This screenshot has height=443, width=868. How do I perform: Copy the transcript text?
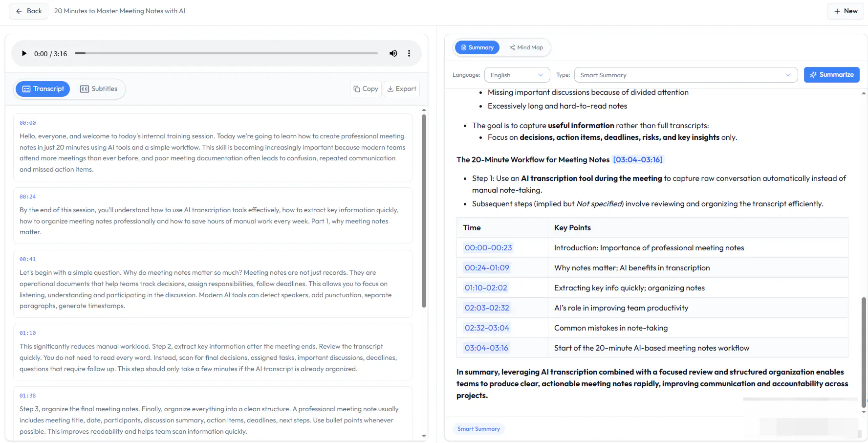(x=366, y=89)
